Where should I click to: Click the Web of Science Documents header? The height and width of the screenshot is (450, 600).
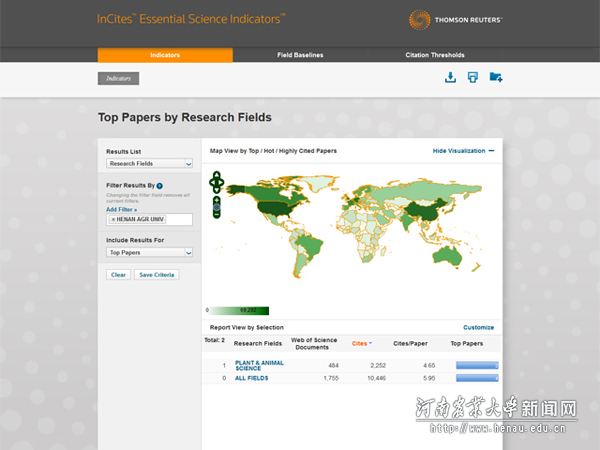pyautogui.click(x=313, y=344)
